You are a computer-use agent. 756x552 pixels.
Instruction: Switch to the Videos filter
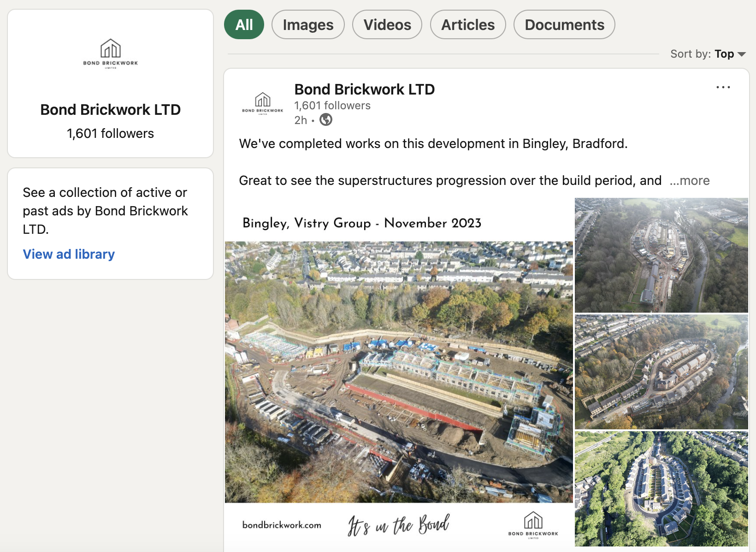tap(387, 25)
